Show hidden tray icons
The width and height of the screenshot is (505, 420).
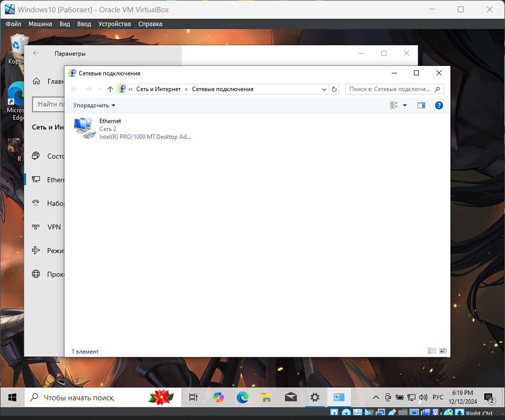click(376, 397)
